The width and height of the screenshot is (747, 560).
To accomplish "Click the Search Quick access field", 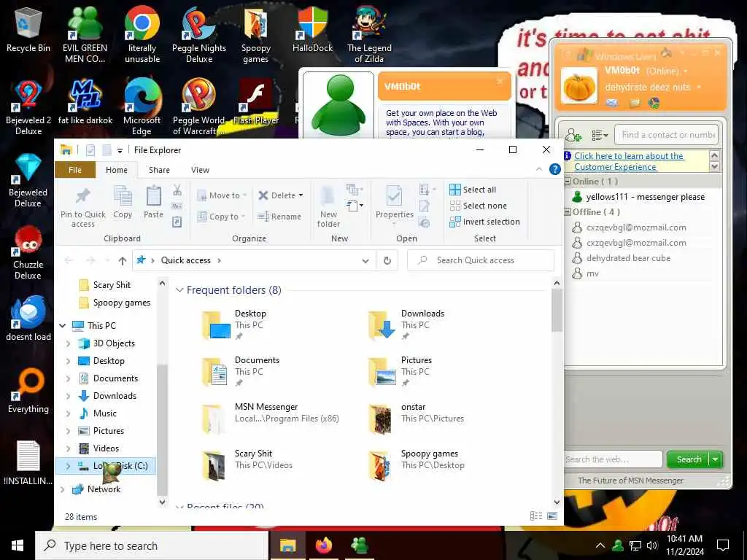I will [x=481, y=260].
